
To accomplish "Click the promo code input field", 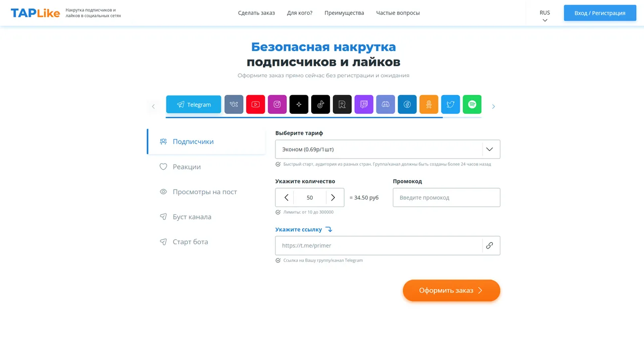I will [x=446, y=197].
